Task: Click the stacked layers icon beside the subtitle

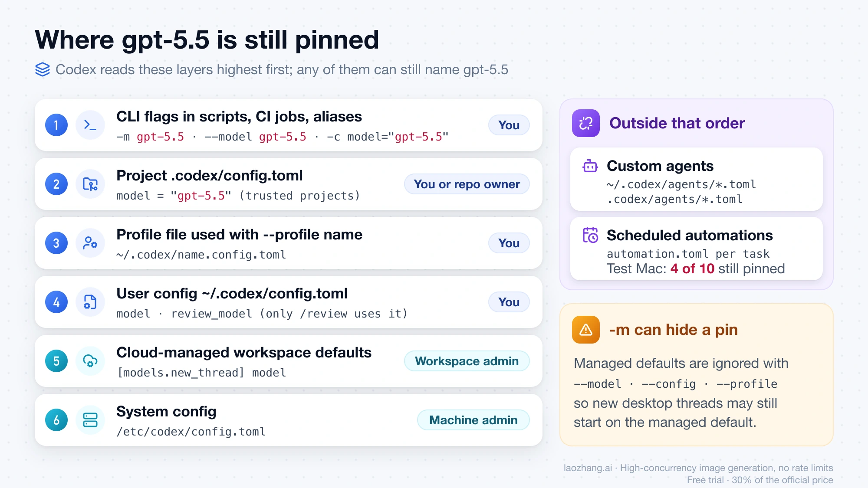Action: 43,69
